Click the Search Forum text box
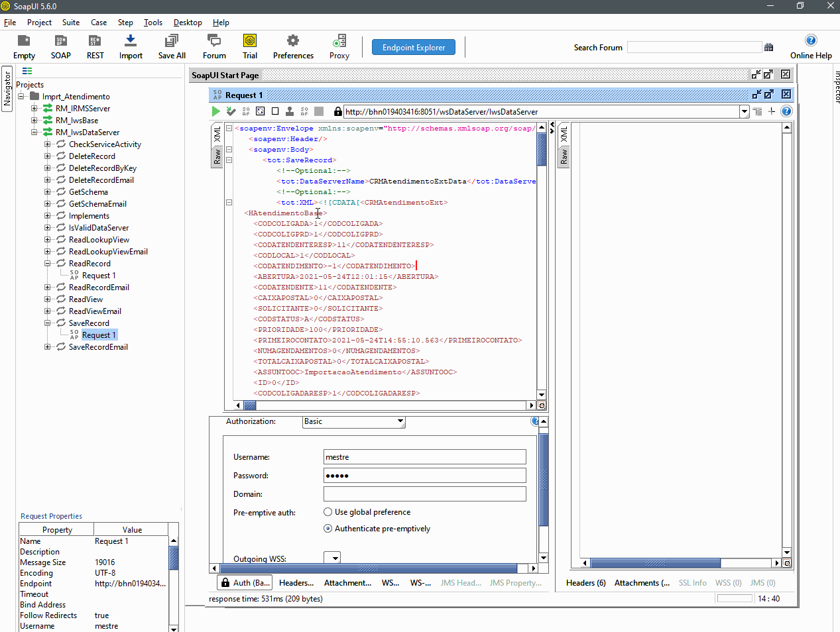The width and height of the screenshot is (840, 632). tap(695, 47)
